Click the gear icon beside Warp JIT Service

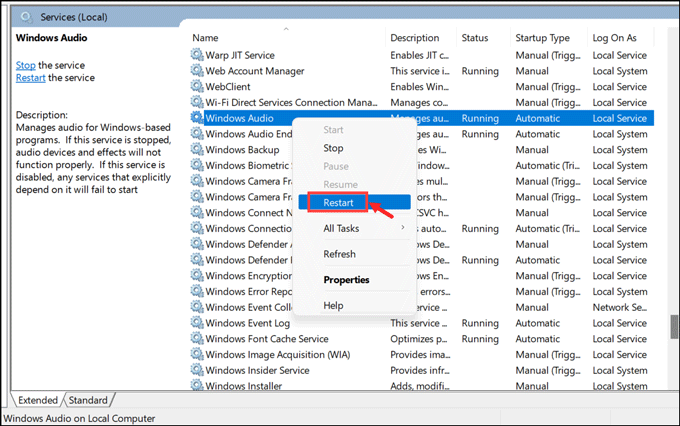click(x=197, y=55)
